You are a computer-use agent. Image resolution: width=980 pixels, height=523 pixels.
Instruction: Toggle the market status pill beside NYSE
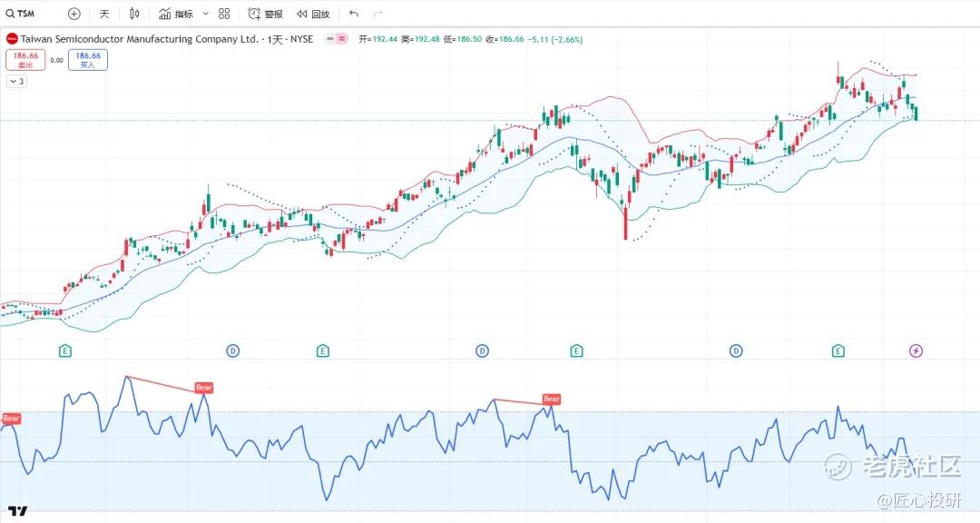click(336, 39)
